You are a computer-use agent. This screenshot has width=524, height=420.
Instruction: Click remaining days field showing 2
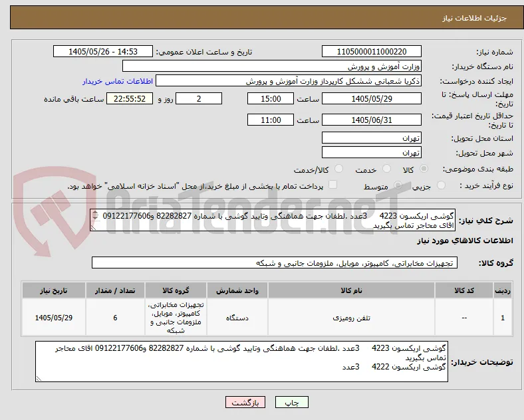199,98
